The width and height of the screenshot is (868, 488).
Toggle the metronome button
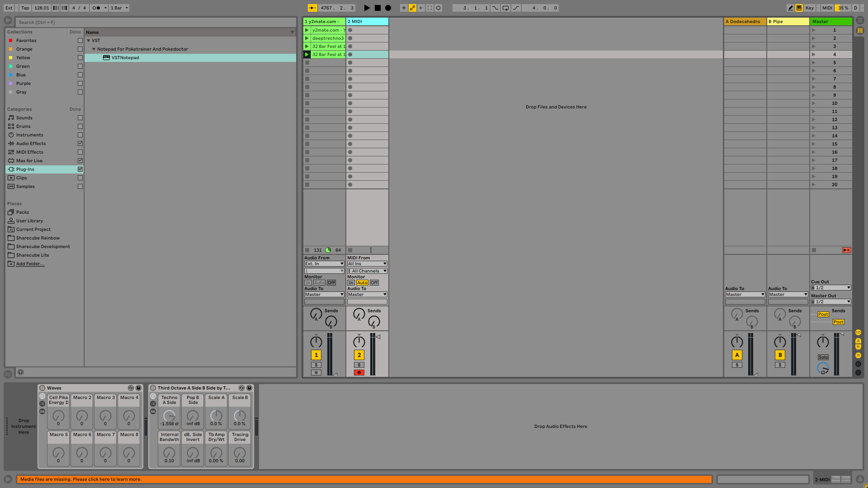96,8
